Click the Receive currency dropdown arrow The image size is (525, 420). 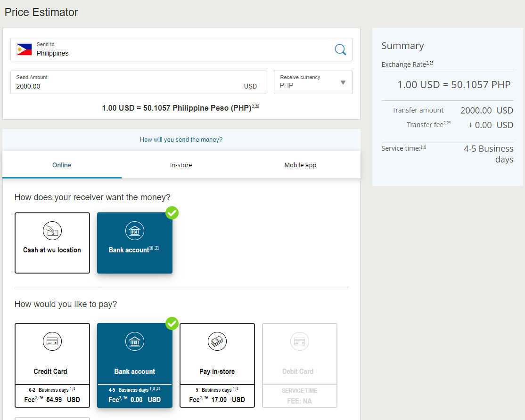click(343, 82)
